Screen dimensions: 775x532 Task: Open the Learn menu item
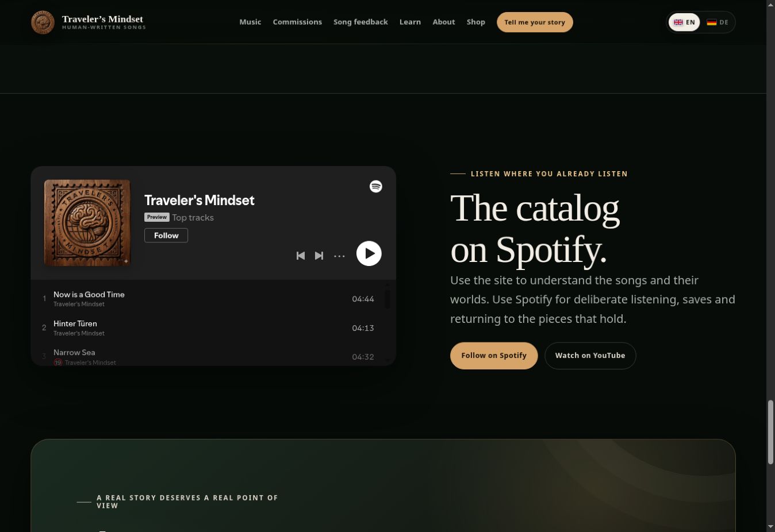pyautogui.click(x=410, y=22)
